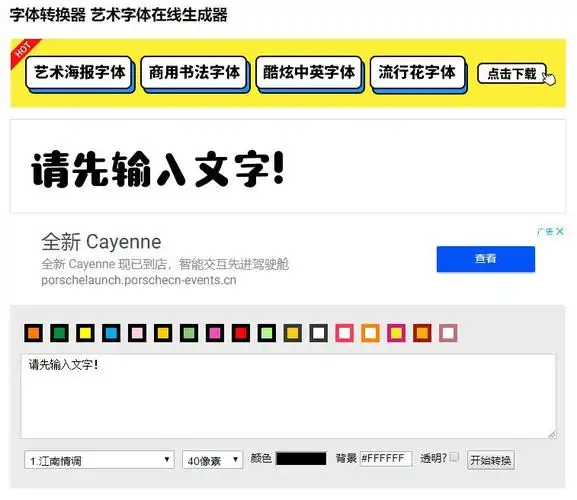Viewport: 577px width, 500px height.
Task: Select the pale pink-on-black color preset
Action: click(x=137, y=333)
